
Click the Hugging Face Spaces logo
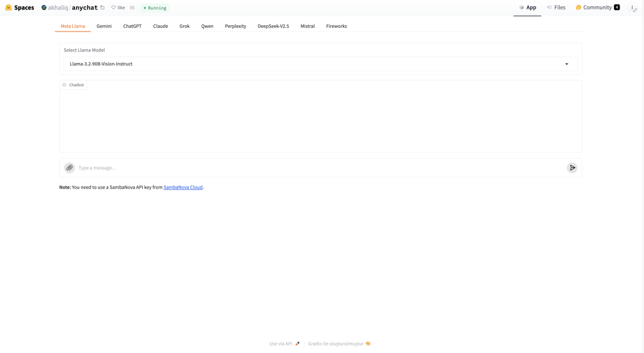pos(19,8)
